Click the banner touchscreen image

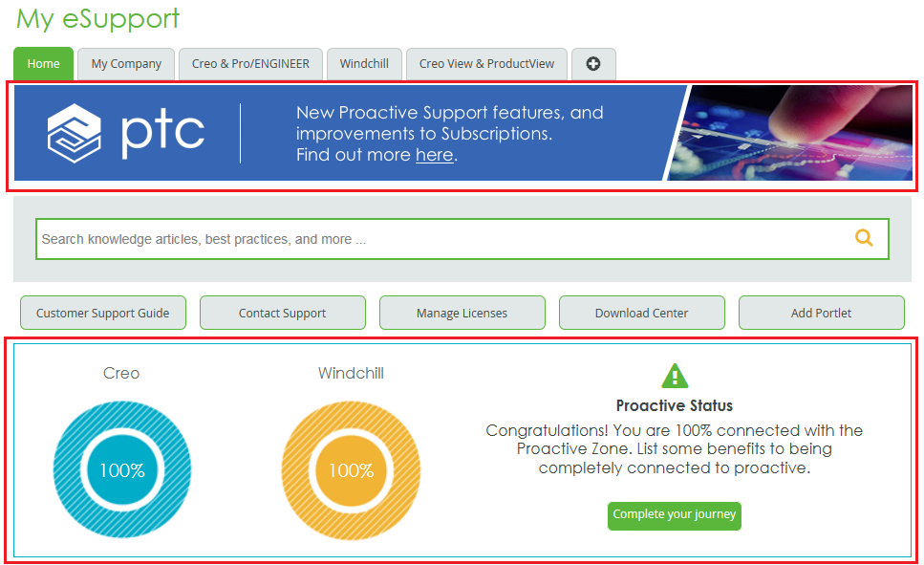pyautogui.click(x=789, y=133)
